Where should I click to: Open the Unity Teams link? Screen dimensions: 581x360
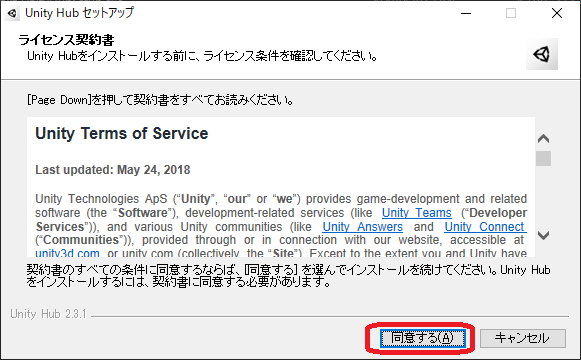416,213
